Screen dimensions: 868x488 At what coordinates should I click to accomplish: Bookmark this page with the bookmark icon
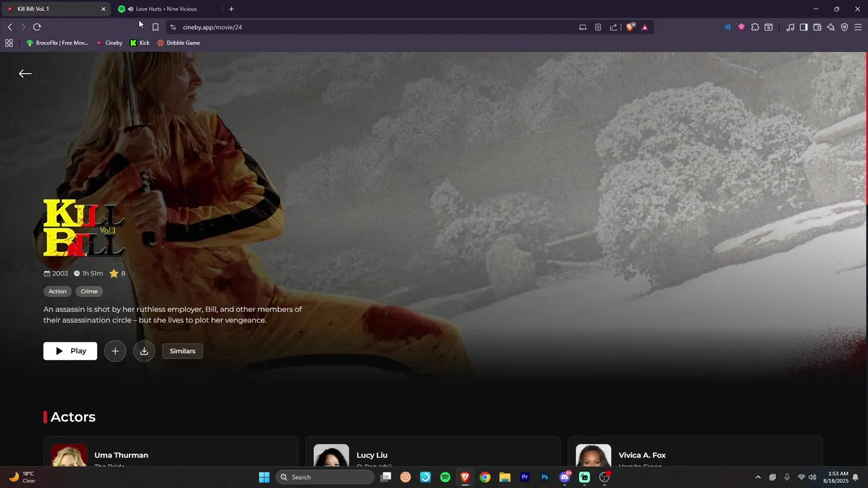tap(155, 27)
